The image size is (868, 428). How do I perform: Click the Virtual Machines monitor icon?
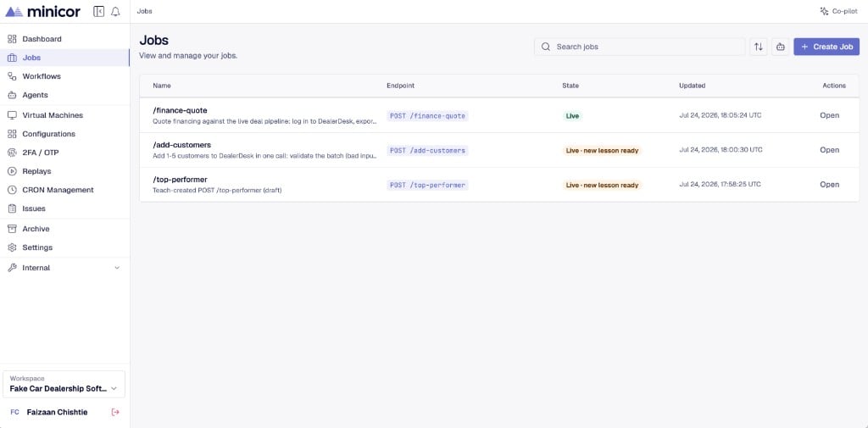click(x=12, y=115)
